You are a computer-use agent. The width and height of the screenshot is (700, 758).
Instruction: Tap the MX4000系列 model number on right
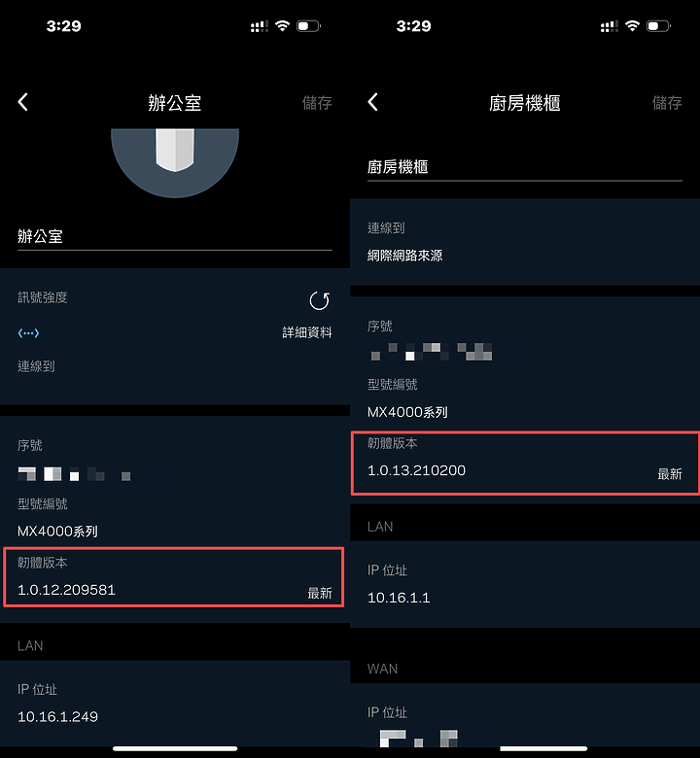[x=407, y=412]
